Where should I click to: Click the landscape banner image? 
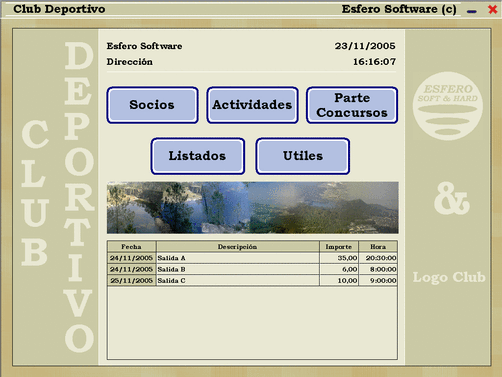[253, 207]
